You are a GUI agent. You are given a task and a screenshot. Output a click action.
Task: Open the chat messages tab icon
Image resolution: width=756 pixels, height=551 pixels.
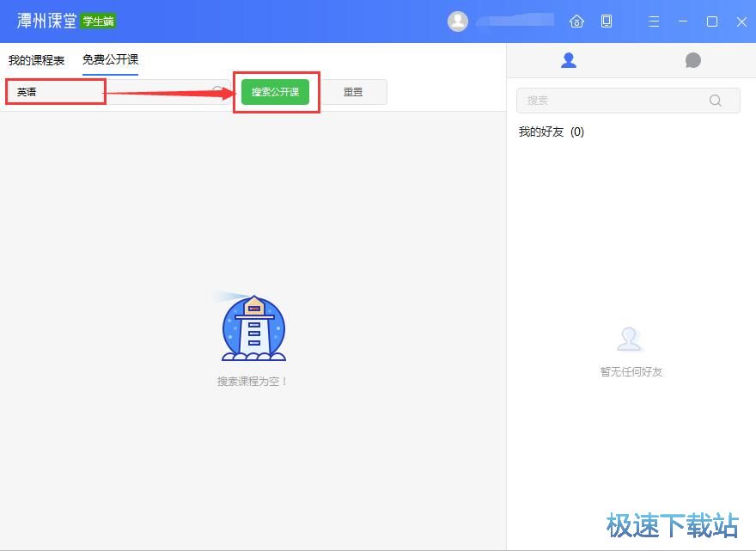pos(692,60)
